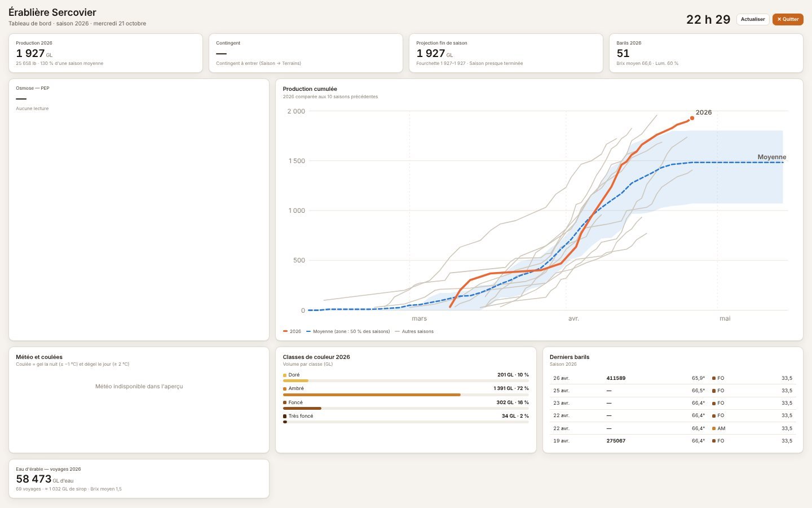Click the color square beside Très foncé
The image size is (812, 508).
click(x=285, y=417)
